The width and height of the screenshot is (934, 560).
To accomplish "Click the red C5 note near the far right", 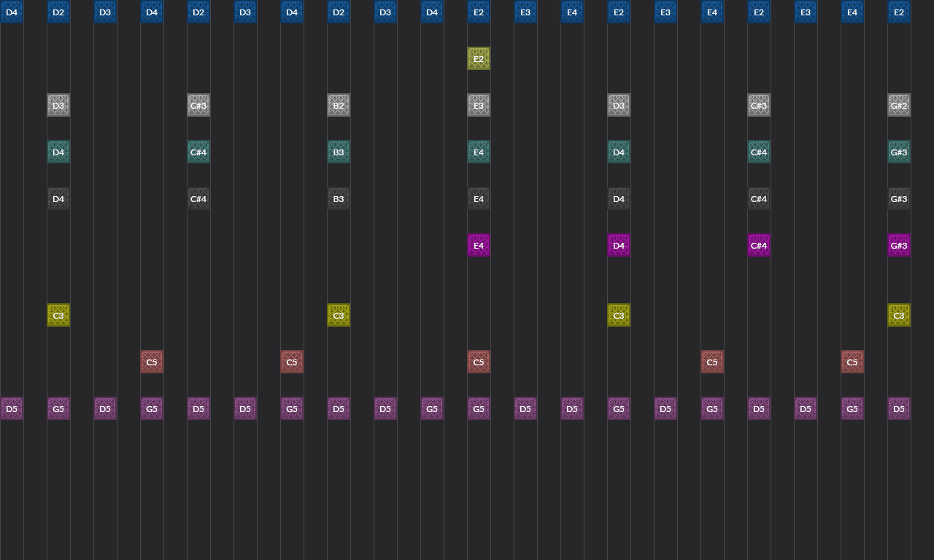I will (852, 362).
